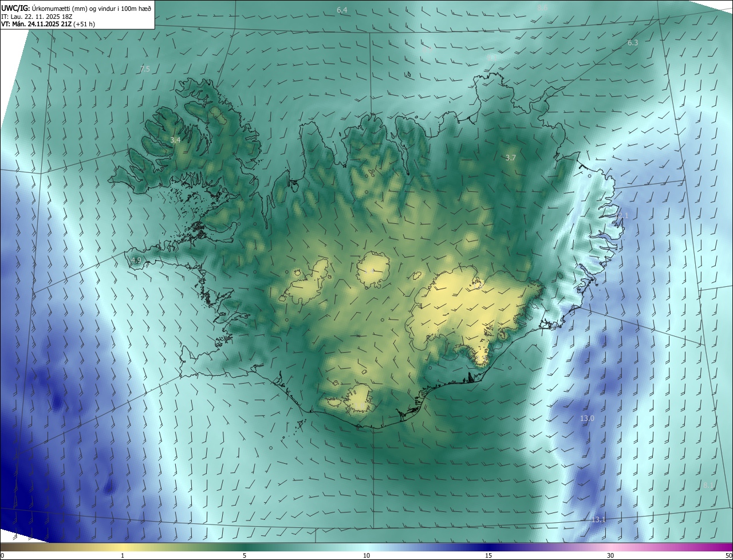Screen dimensions: 733x560
Task: Click the 13.0 value label in the southeast sea
Action: (x=587, y=419)
